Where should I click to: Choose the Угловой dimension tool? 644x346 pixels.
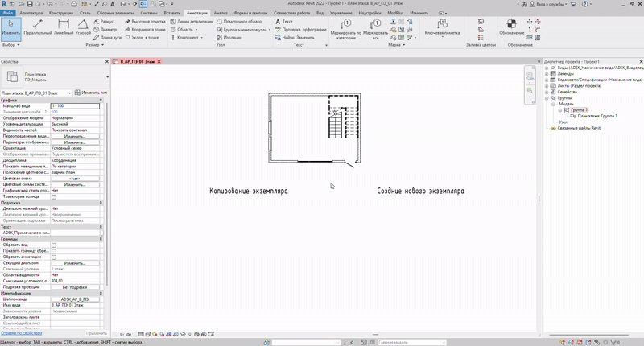(83, 27)
